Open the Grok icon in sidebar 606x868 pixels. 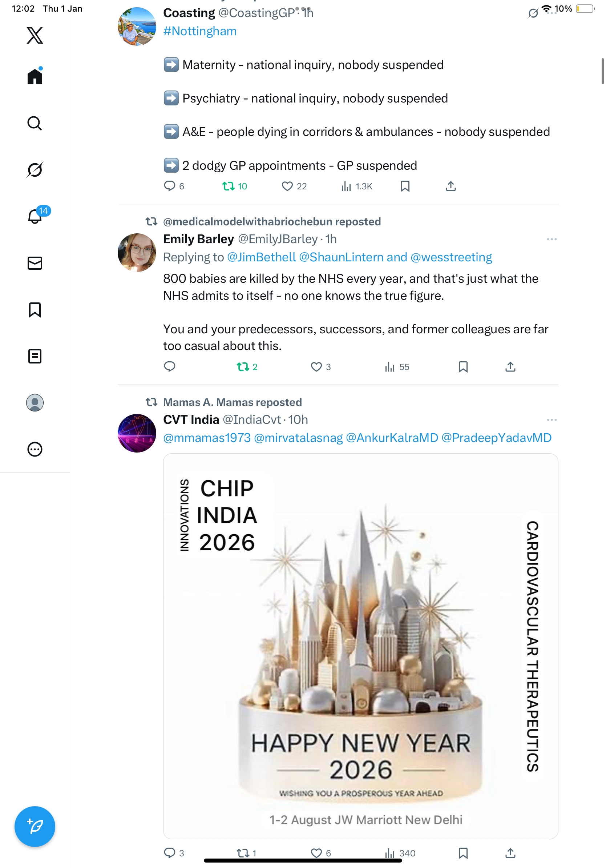[35, 170]
